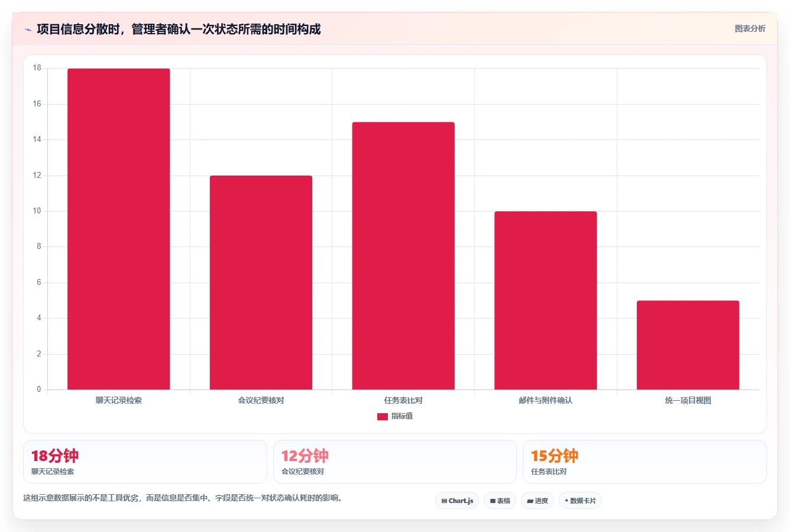Click the y-axis value 10
This screenshot has height=532, width=790.
click(x=37, y=211)
